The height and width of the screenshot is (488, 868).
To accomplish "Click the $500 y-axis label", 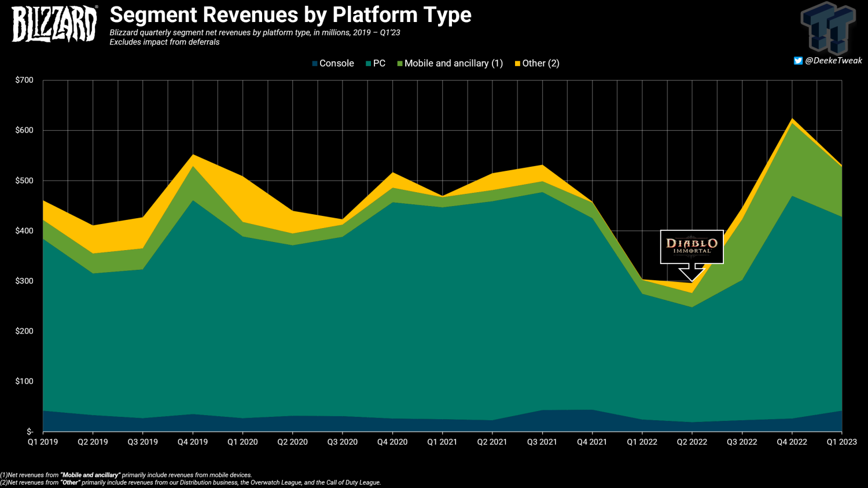I will (x=24, y=181).
